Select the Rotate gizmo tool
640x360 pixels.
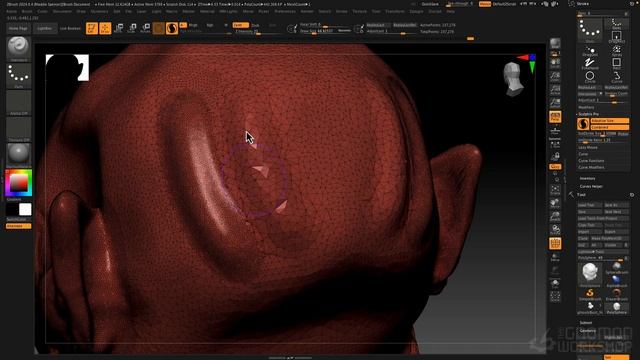(x=145, y=28)
